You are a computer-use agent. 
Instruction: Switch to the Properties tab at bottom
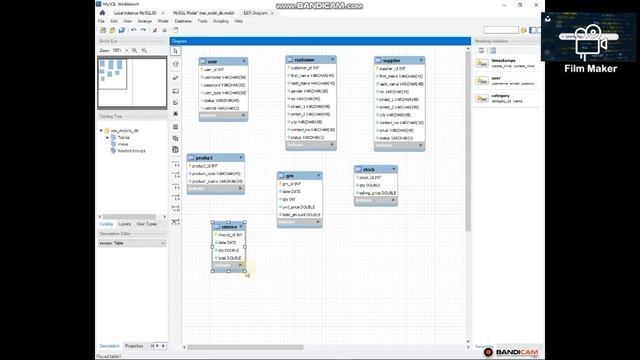(134, 346)
